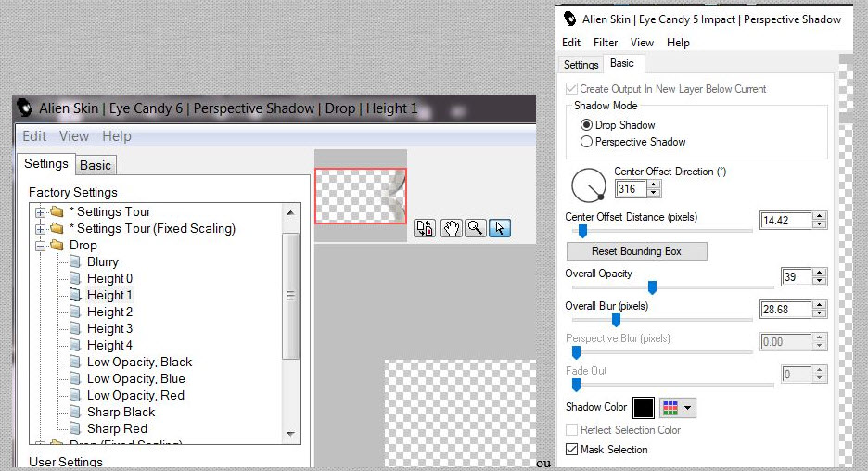The image size is (868, 471).
Task: Decrease Overall Blur value
Action: pyautogui.click(x=819, y=313)
